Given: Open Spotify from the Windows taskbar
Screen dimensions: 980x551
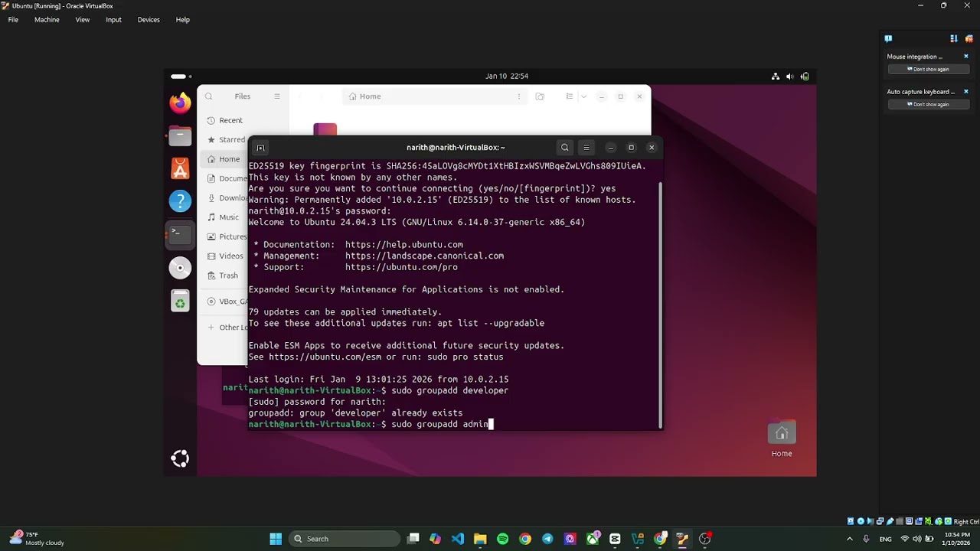Looking at the screenshot, I should click(x=503, y=539).
